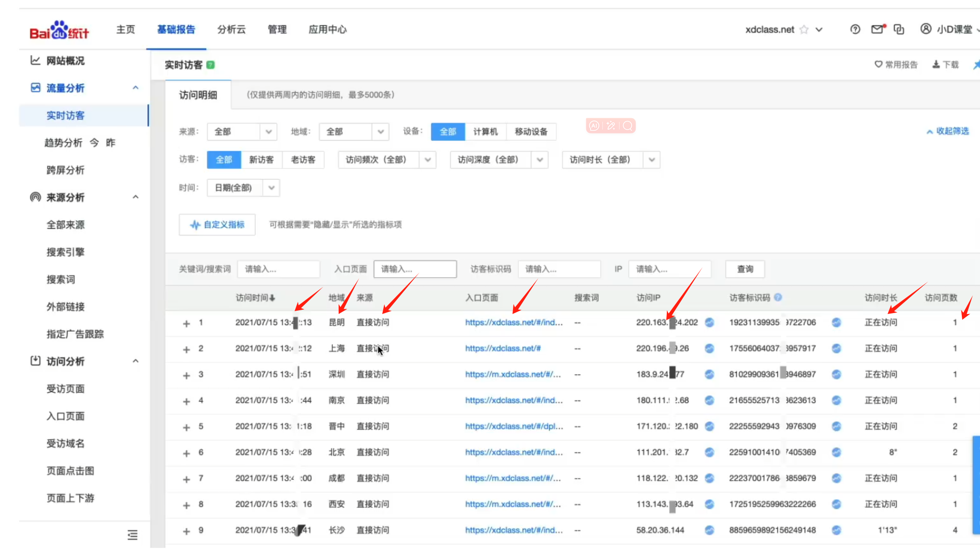
Task: Click the 下载 download icon
Action: click(x=936, y=64)
